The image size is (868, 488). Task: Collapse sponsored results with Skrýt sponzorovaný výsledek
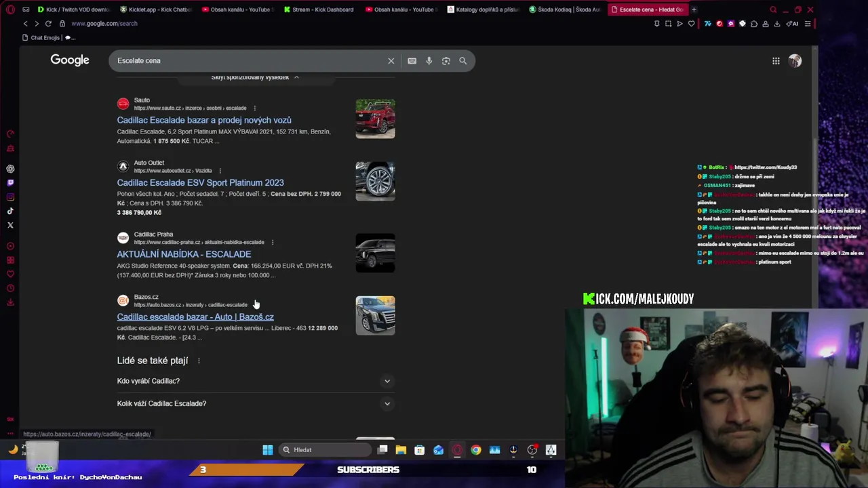pos(255,77)
